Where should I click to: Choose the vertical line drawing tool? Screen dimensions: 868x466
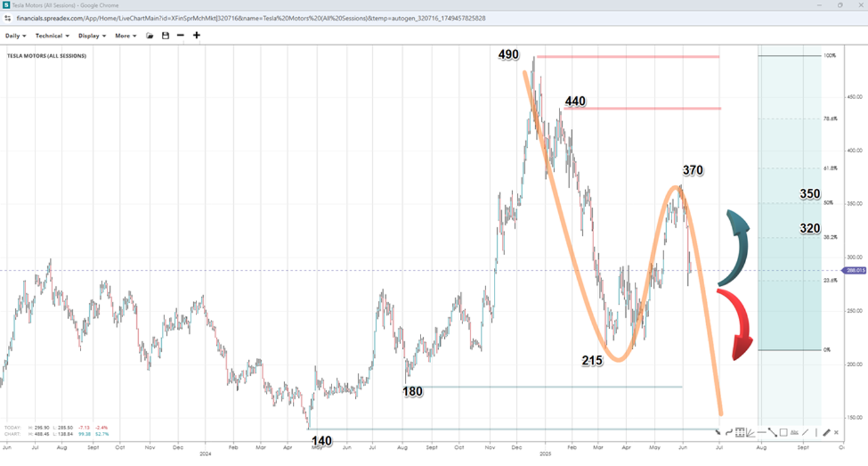(x=816, y=433)
